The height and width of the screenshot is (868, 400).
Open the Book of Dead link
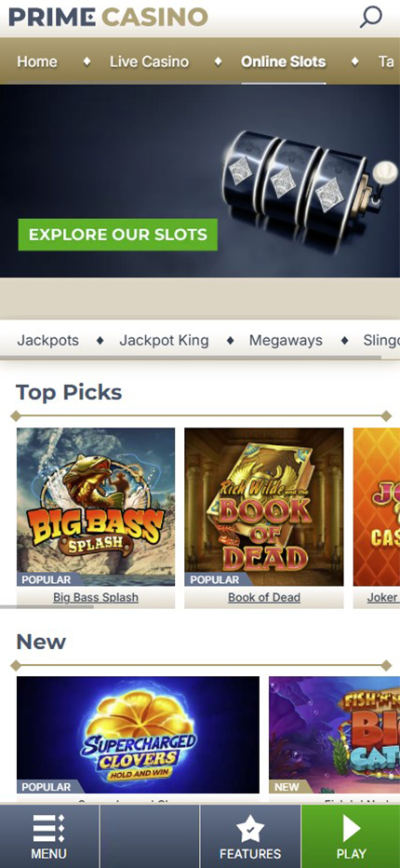(x=264, y=597)
